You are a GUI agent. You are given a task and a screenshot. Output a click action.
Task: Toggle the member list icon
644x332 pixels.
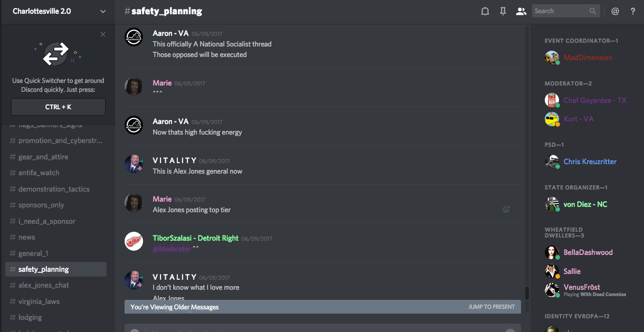[x=521, y=11]
